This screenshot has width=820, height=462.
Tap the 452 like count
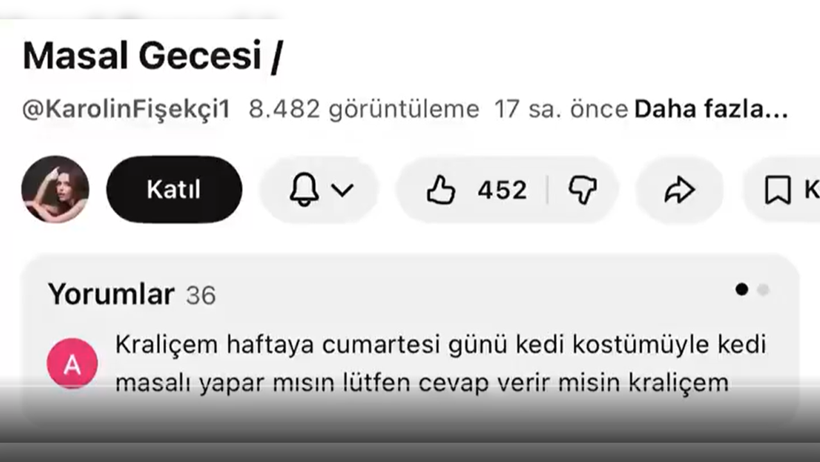[501, 190]
